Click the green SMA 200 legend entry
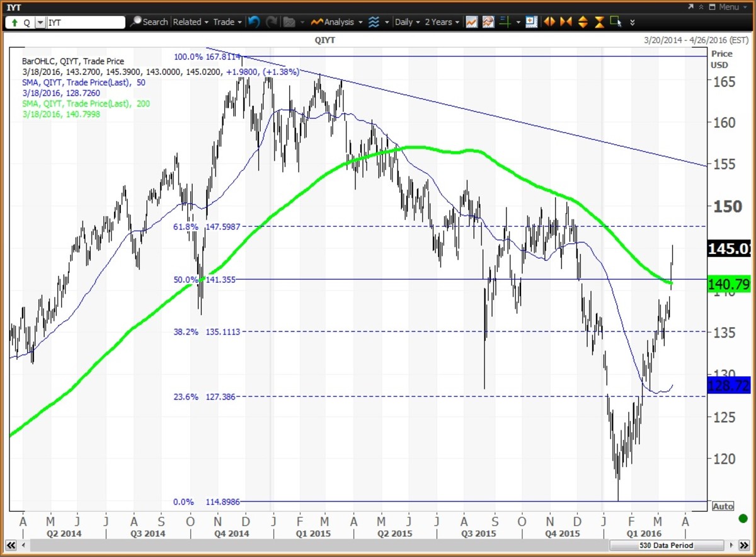This screenshot has height=557, width=756. pyautogui.click(x=87, y=103)
